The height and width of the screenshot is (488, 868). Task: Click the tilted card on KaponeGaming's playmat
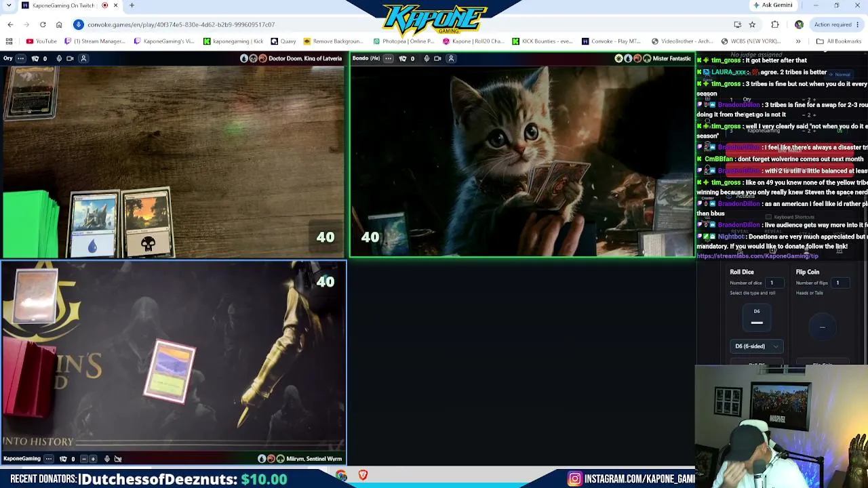[x=170, y=373]
